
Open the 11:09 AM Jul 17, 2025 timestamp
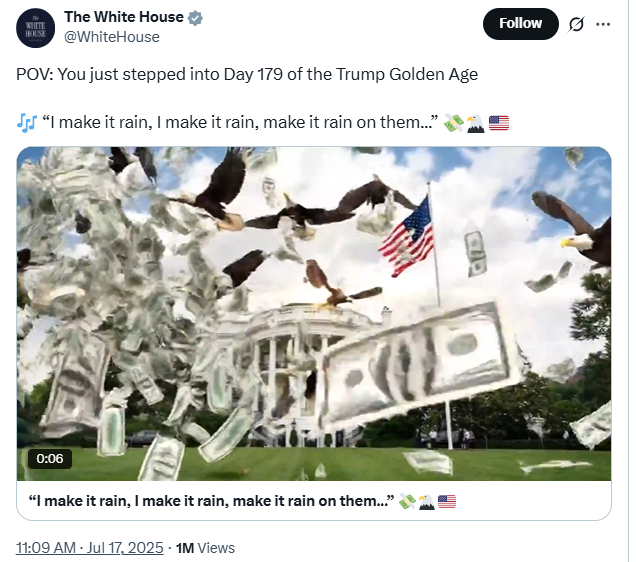tap(90, 548)
